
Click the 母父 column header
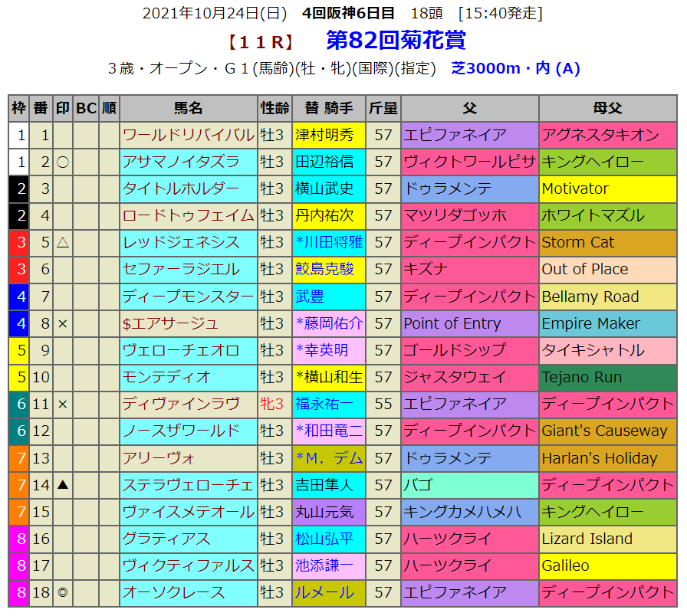point(608,108)
